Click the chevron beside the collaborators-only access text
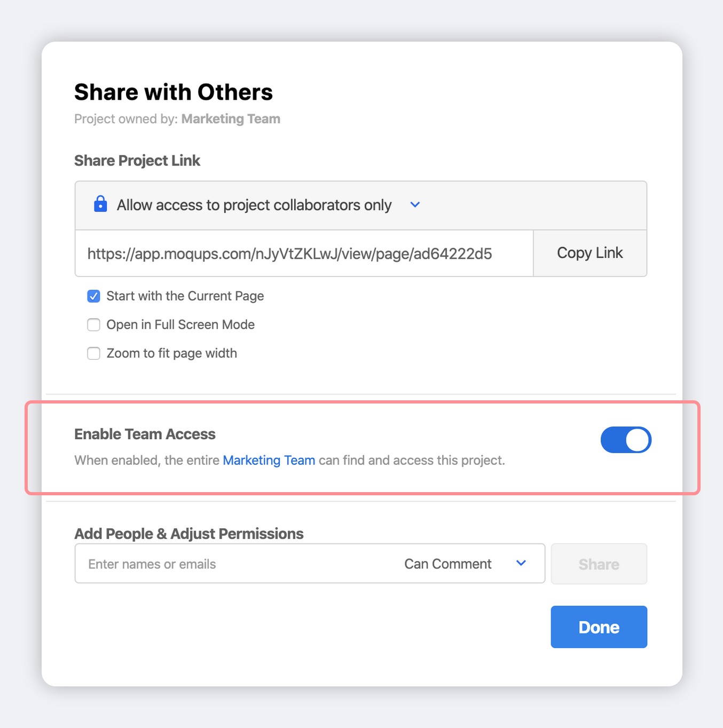 (415, 205)
